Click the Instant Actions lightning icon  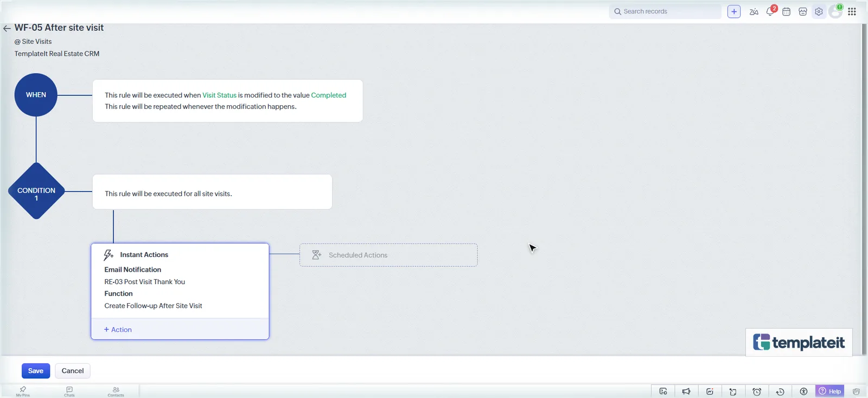[108, 255]
